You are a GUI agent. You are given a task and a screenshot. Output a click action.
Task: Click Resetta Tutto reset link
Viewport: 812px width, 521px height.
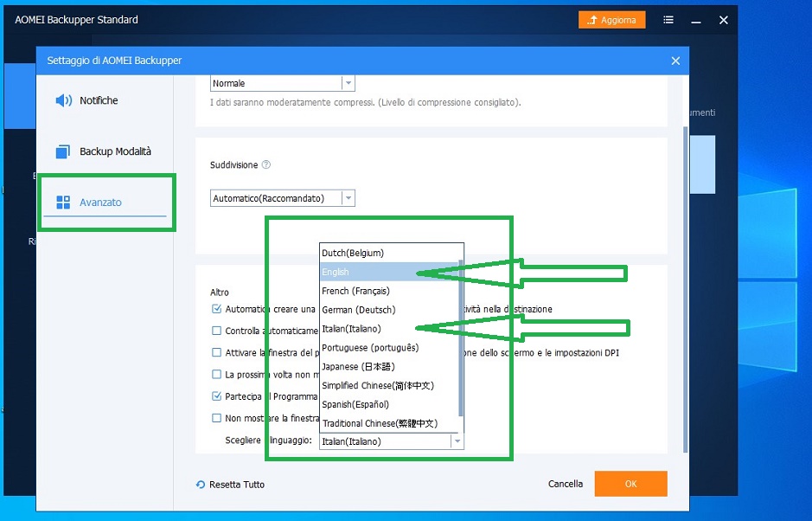tap(230, 484)
